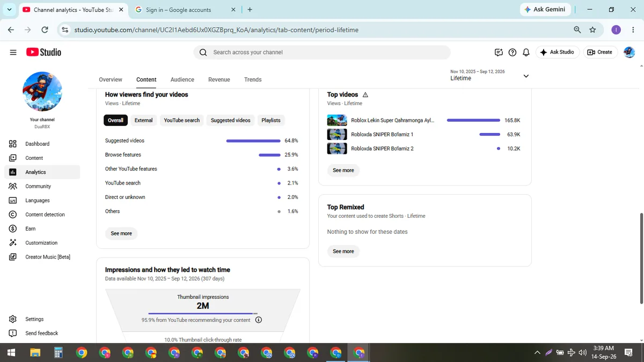Click the Send feedback icon

13,333
